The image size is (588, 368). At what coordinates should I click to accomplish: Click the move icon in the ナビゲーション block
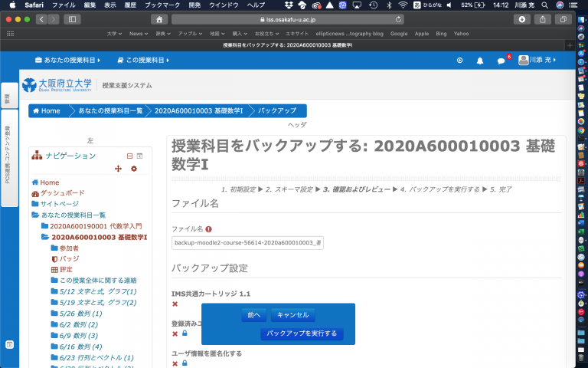pyautogui.click(x=118, y=169)
